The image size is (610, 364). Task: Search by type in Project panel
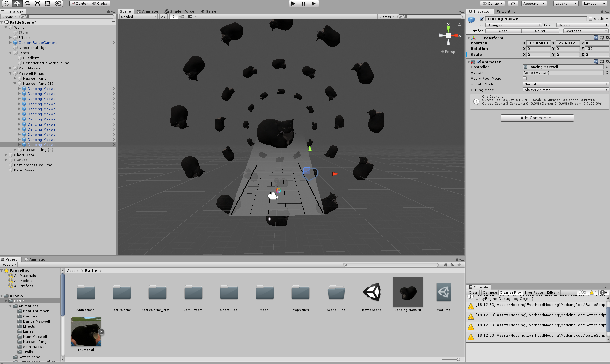point(445,265)
